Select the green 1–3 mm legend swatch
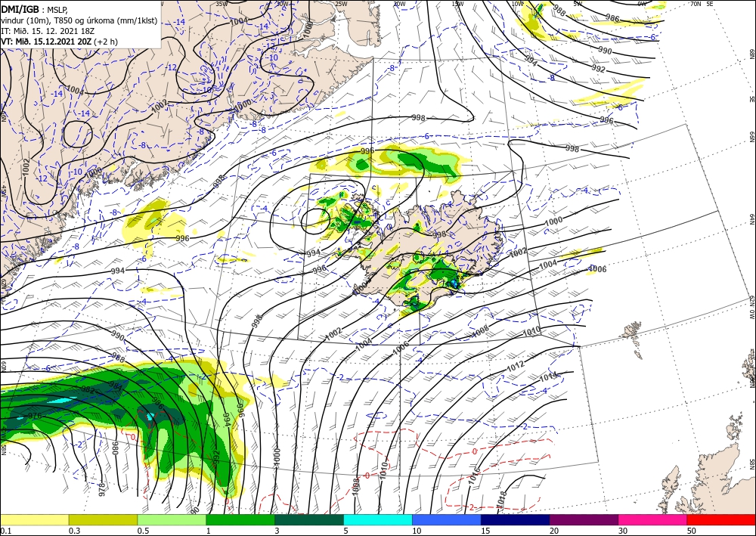Image resolution: width=756 pixels, height=536 pixels. tap(240, 519)
